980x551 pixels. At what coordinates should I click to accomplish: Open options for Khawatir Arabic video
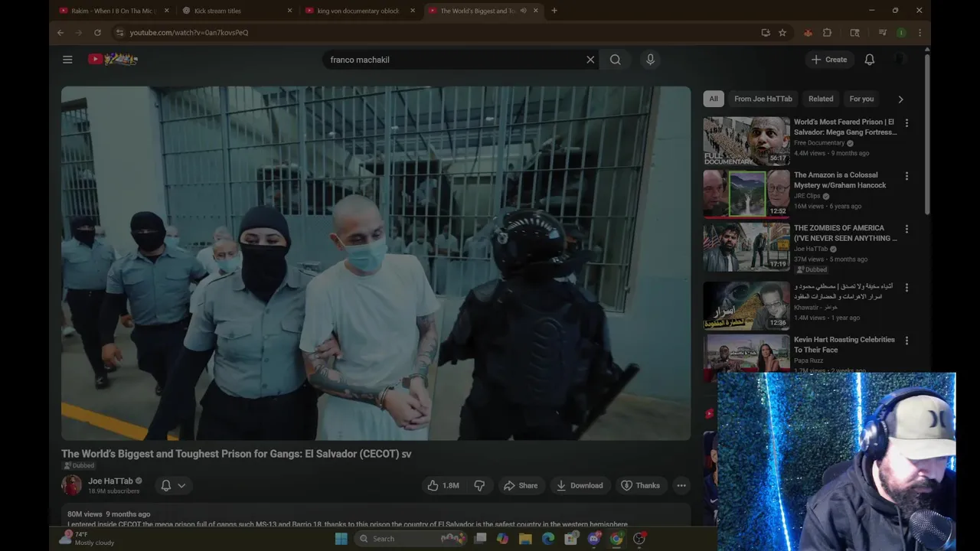906,288
